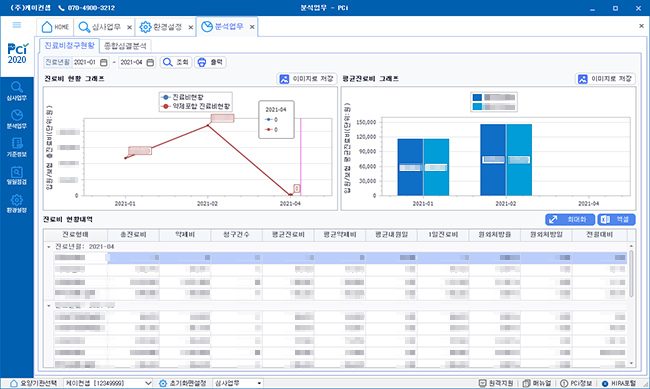Sort by 평균약제비 column header
This screenshot has height=389, width=650.
tap(340, 235)
